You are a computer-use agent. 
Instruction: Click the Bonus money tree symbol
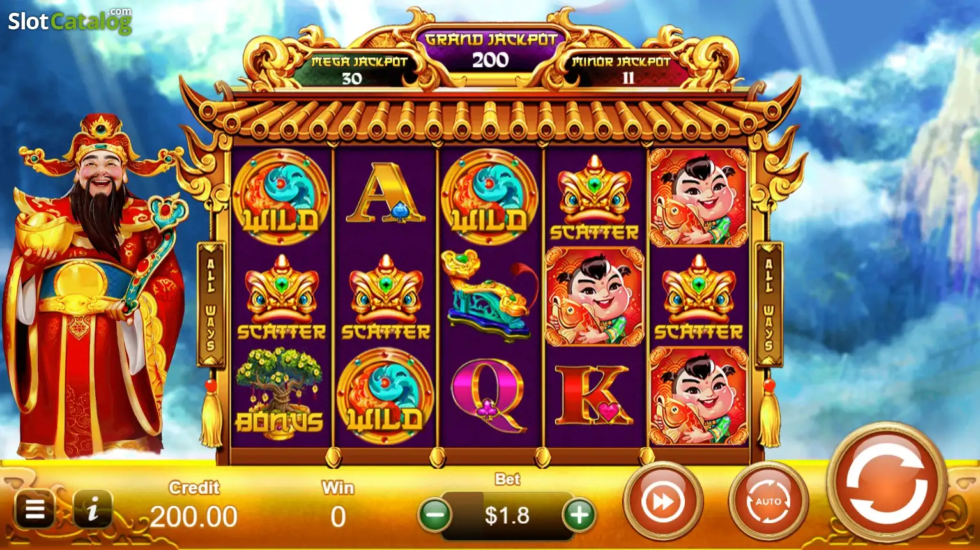(x=280, y=395)
